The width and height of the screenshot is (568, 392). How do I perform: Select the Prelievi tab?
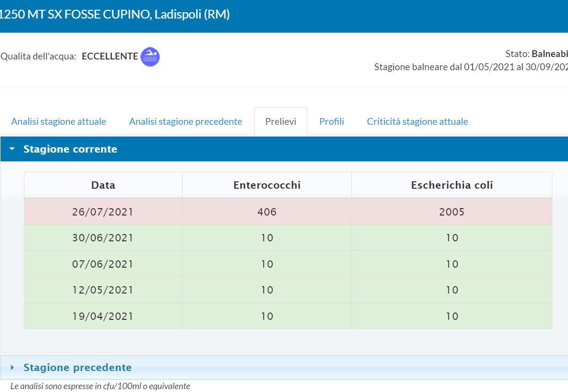[281, 121]
